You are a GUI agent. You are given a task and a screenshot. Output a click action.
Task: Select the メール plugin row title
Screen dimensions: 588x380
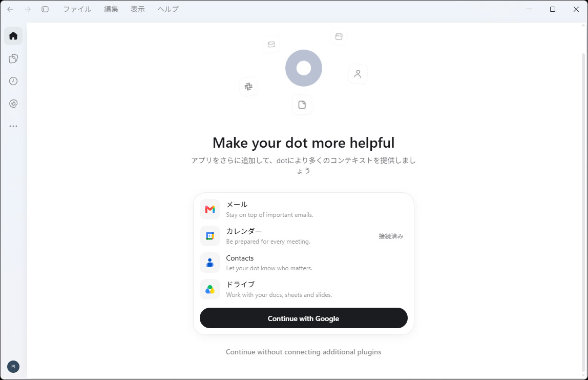[237, 205]
